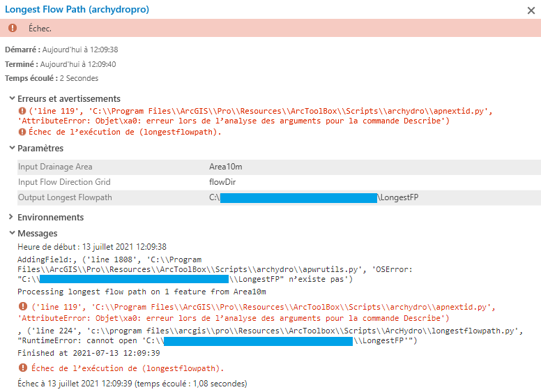Click error icon next to 'line 119' in Messages section
This screenshot has width=541, height=392.
point(23,306)
